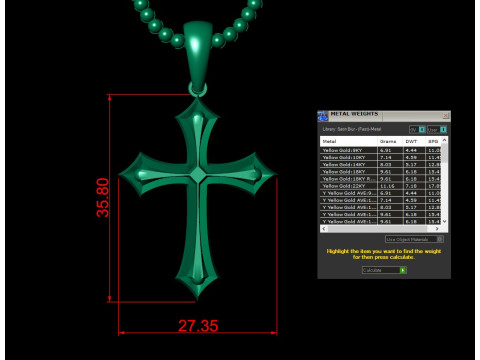This screenshot has width=480, height=360.
Task: Click the 11.16 grams value cell
Action: coord(390,186)
